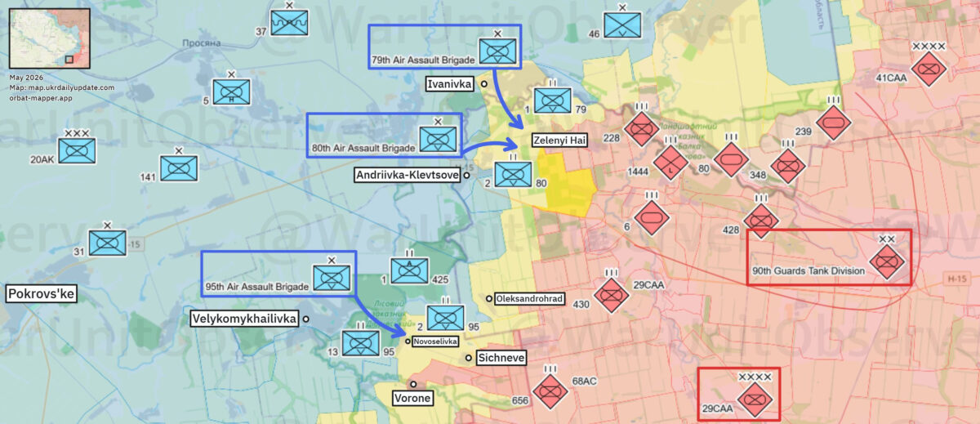Screen dimensions: 980x424
Task: Select the Oleksandrohrad town label
Action: pos(530,299)
